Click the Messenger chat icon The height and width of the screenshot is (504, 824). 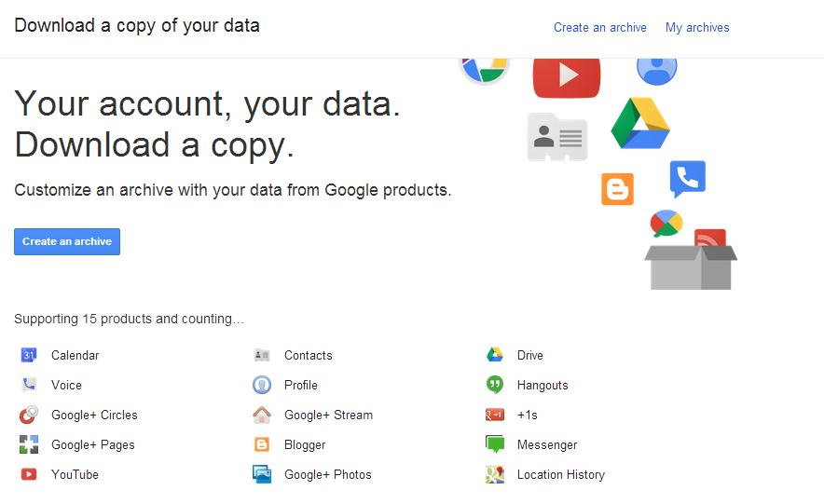[x=495, y=444]
